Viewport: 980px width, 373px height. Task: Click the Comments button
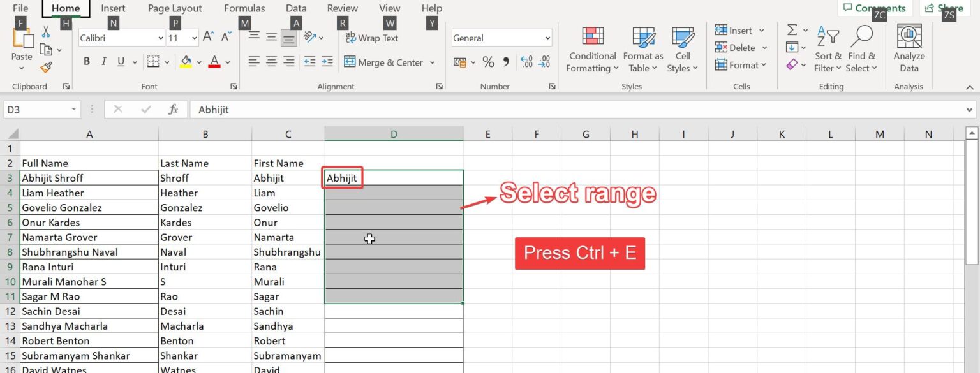tap(875, 8)
